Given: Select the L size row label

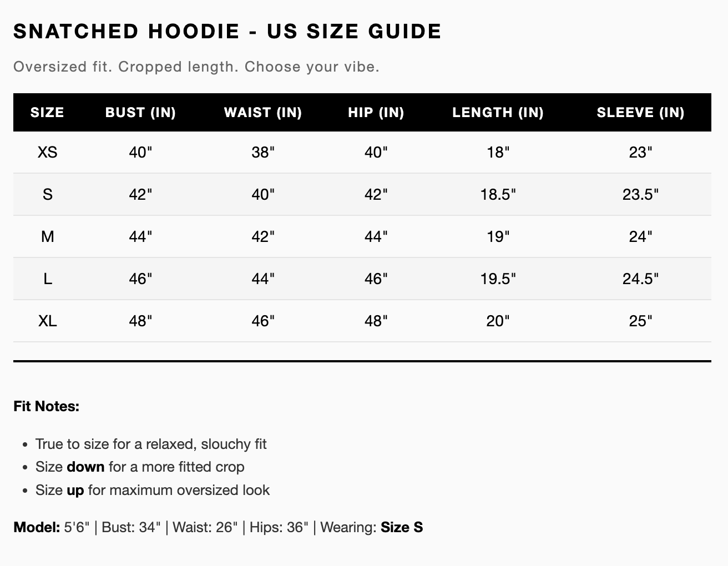Looking at the screenshot, I should point(47,279).
